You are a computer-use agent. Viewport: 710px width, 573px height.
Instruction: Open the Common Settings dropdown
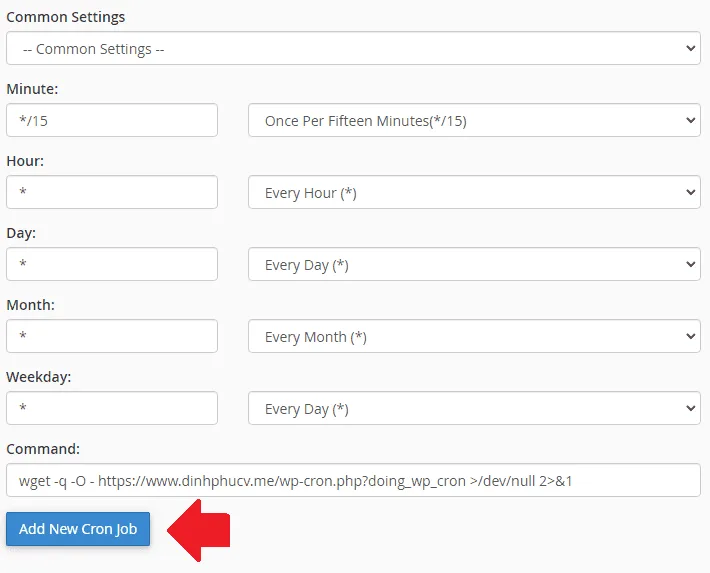[352, 48]
